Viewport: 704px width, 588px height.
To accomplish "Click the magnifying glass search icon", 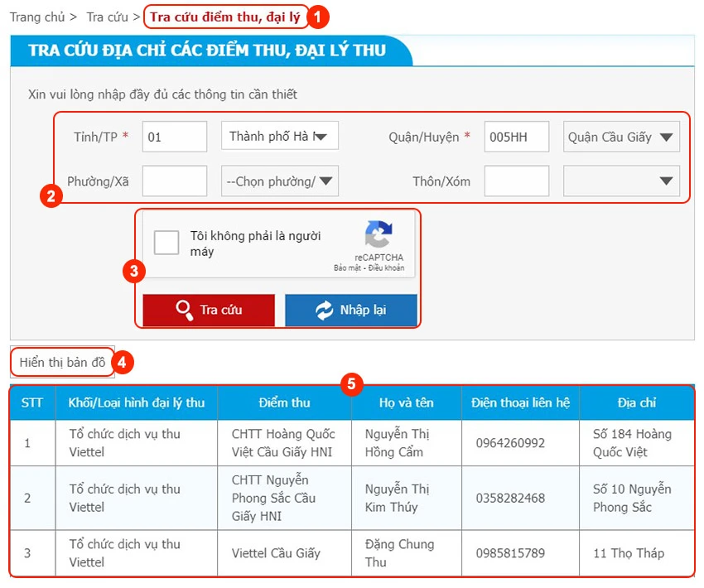I will point(184,310).
